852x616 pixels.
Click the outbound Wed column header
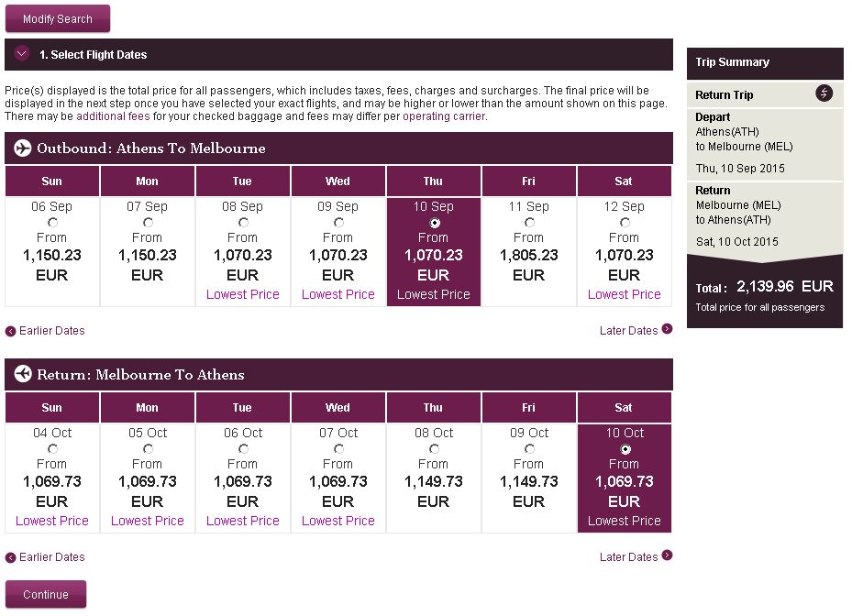click(338, 181)
